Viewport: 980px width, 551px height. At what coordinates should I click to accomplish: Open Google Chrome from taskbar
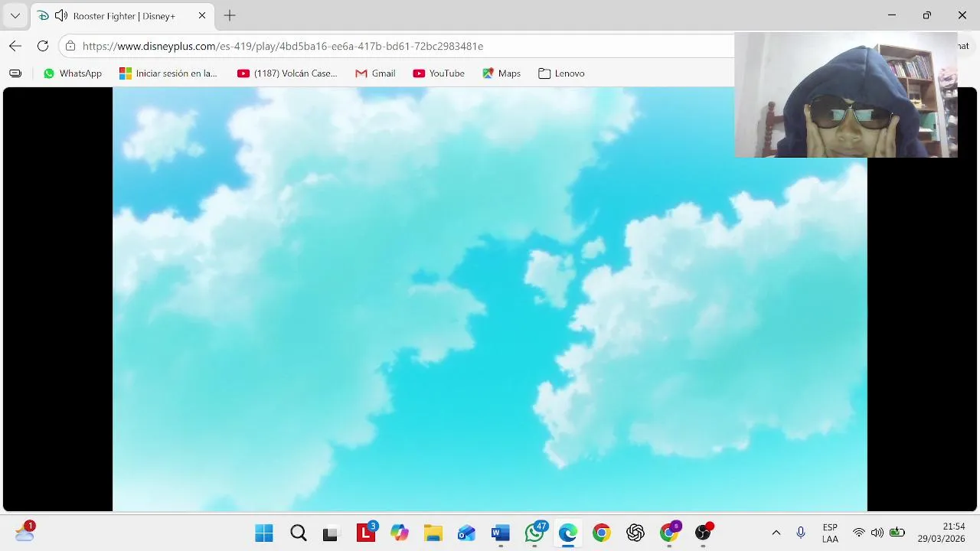(x=602, y=533)
